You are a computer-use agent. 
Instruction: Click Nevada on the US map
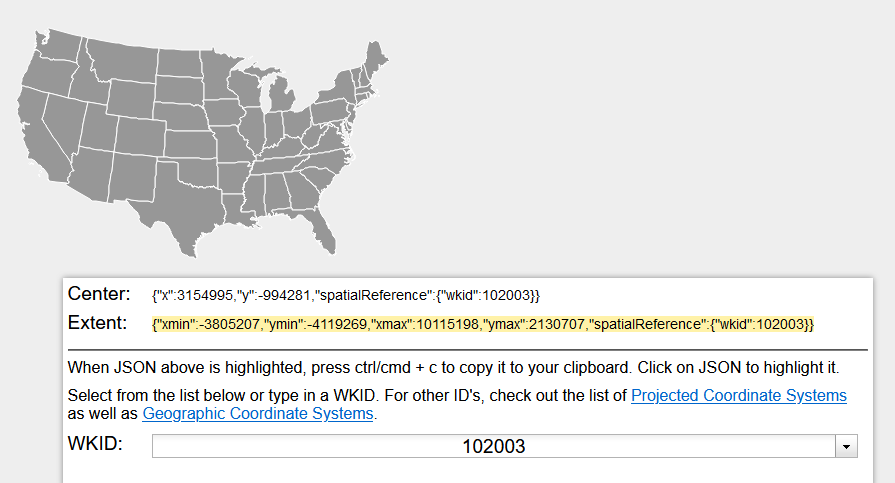point(58,122)
